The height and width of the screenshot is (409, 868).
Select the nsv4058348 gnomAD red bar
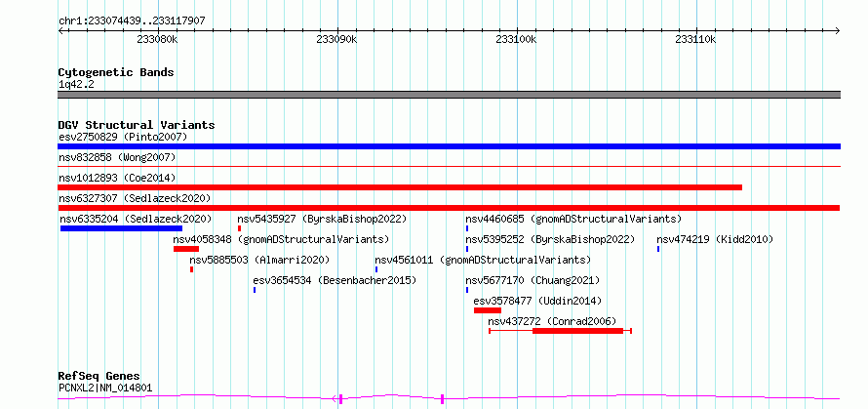coord(186,249)
